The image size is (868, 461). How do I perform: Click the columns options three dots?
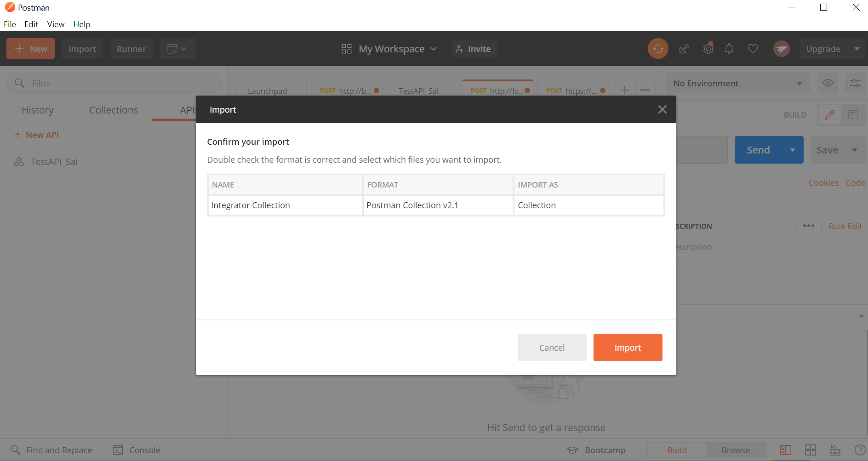[808, 226]
